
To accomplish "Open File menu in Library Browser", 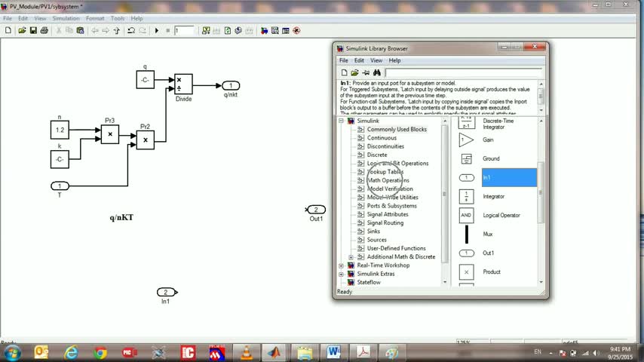I will 344,60.
